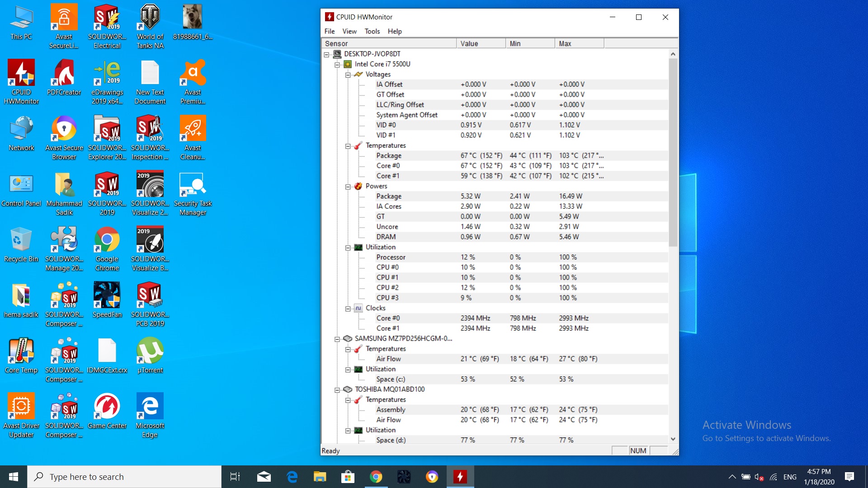Collapse the DESKTOP-JVOP8DT root node
The image size is (868, 488).
(x=326, y=54)
